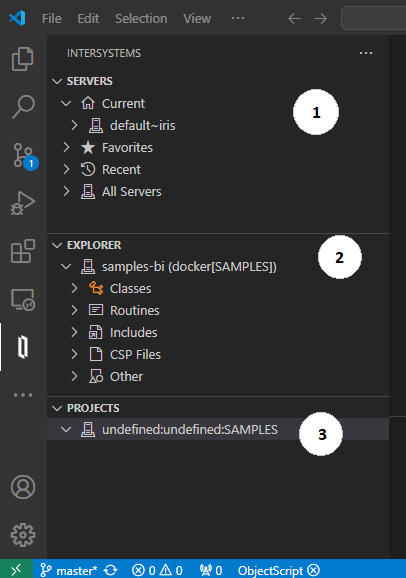
Task: Go forward with the right arrow
Action: [320, 18]
